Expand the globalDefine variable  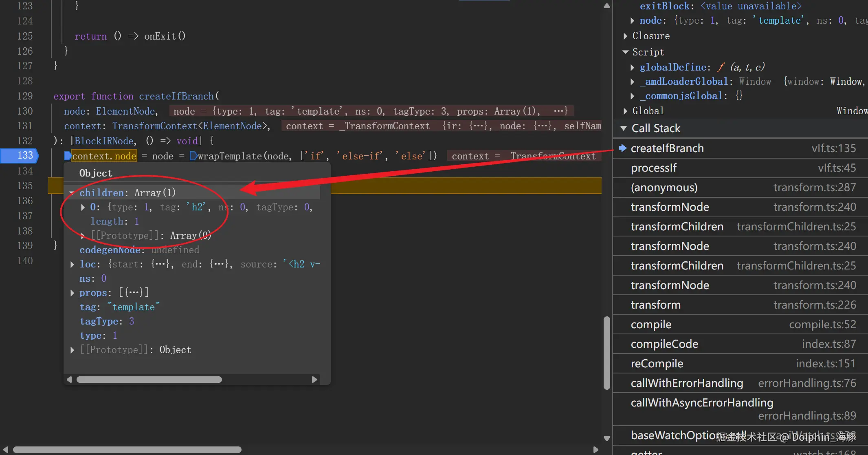[x=632, y=67]
